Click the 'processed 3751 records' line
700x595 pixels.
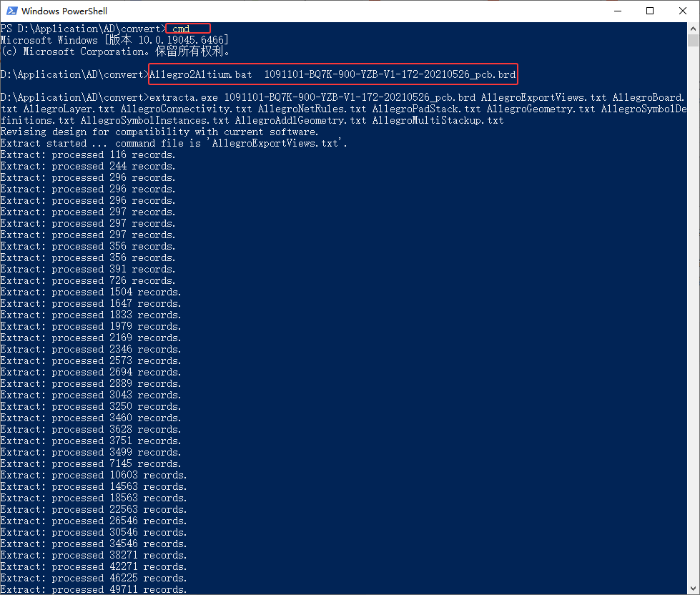91,441
